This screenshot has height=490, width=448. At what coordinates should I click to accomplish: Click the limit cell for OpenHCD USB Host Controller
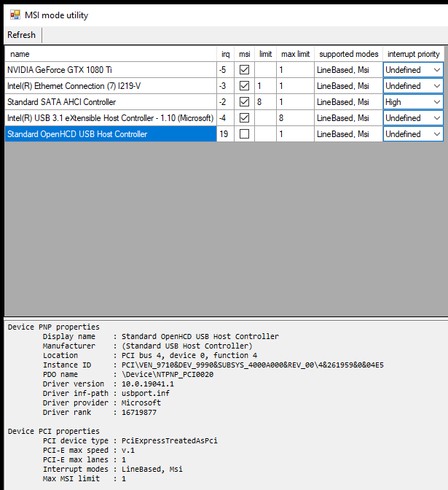265,134
